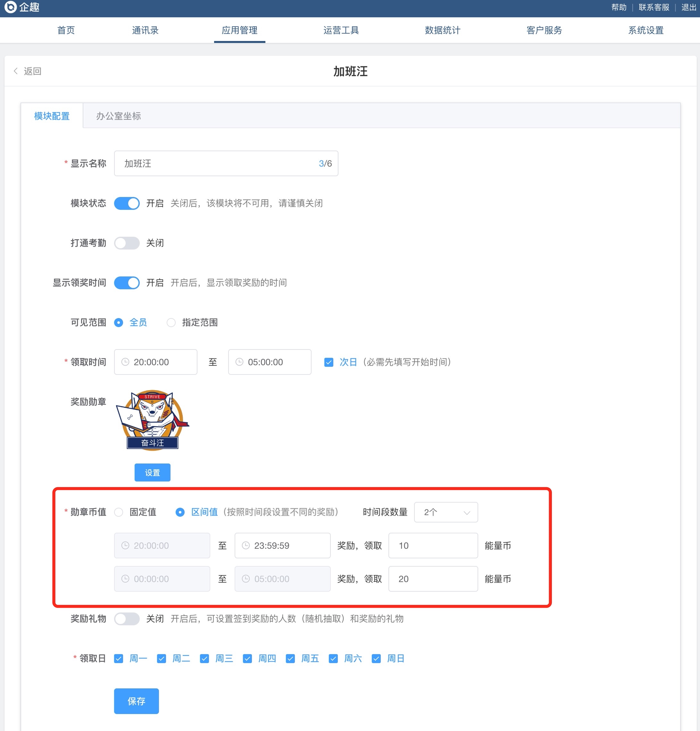The image size is (700, 731).
Task: Click the 显示名称 input field
Action: coord(226,163)
